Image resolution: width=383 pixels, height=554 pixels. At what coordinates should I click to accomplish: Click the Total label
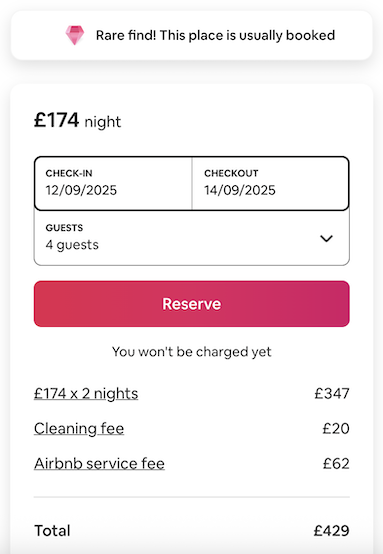coord(52,531)
